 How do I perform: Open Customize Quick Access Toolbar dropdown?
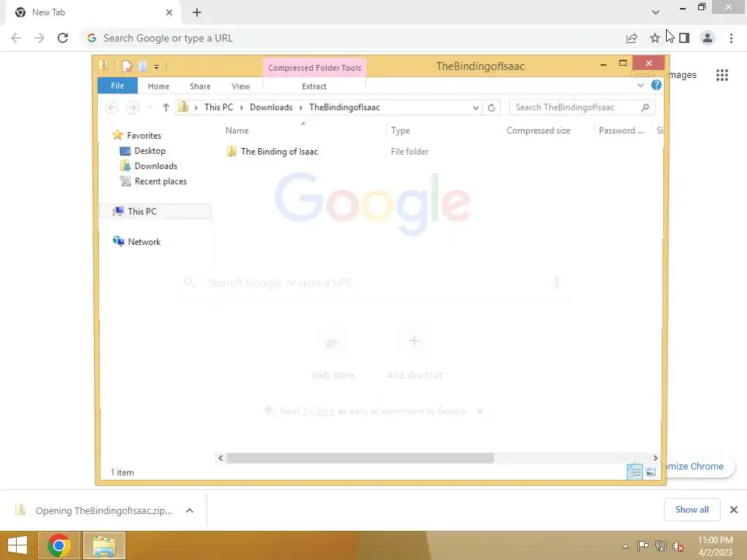[x=156, y=66]
